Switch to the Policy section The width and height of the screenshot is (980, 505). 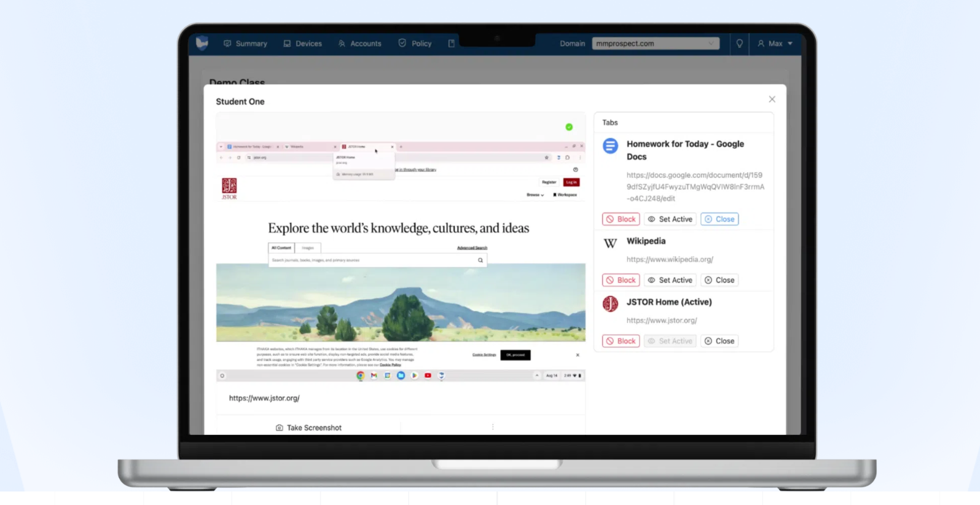(x=415, y=44)
